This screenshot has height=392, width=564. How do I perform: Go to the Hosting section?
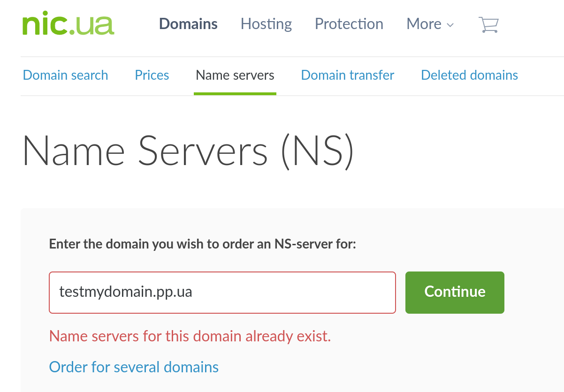266,24
